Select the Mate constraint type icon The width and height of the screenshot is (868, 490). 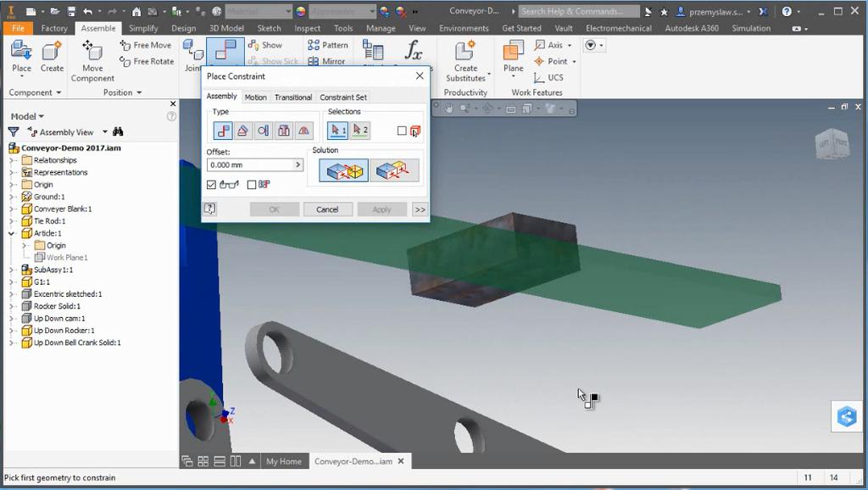click(x=223, y=131)
